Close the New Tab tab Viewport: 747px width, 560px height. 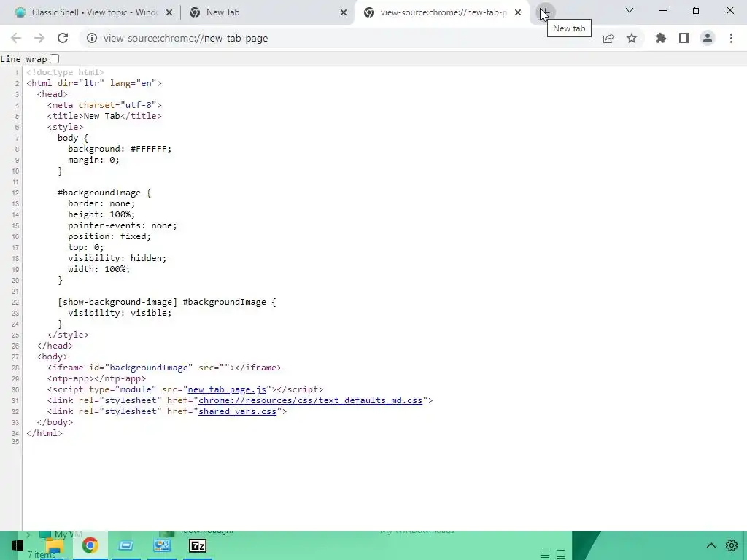tap(344, 12)
